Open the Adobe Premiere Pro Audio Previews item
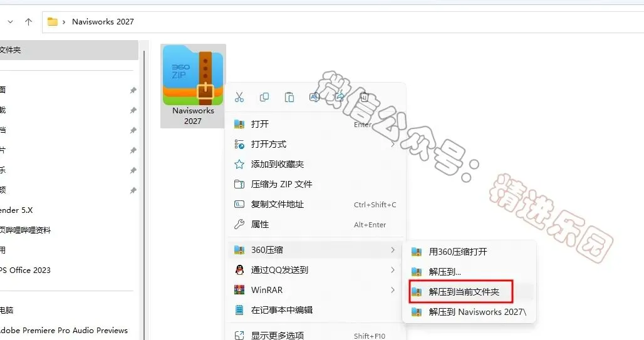Viewport: 644px width, 340px height. (64, 330)
